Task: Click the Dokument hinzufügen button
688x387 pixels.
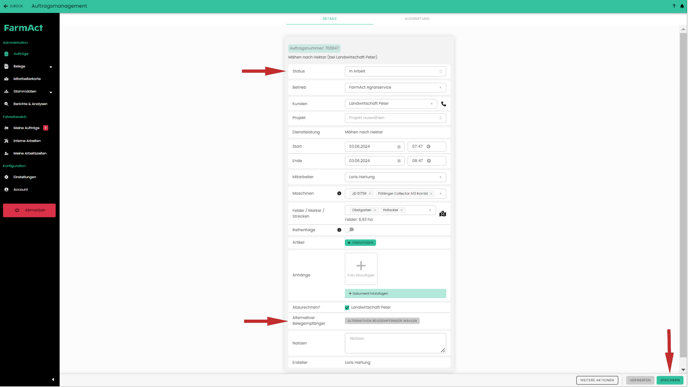Action: click(395, 294)
